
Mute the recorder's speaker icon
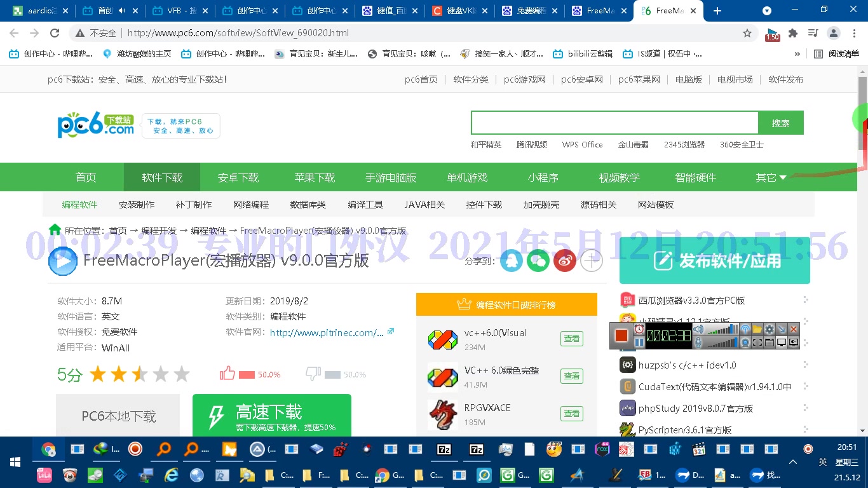click(698, 329)
